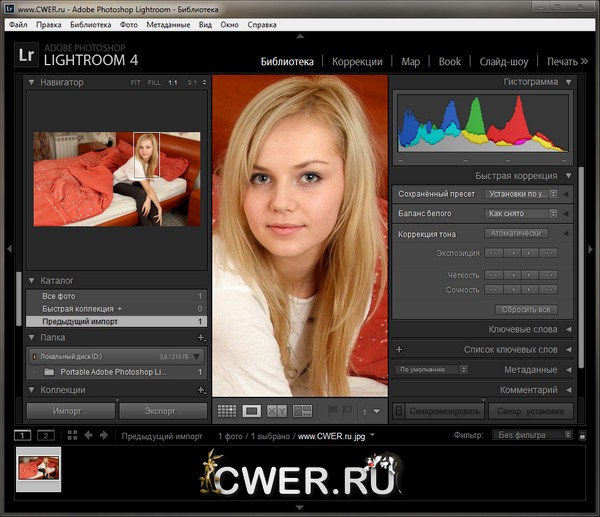Select main window display button 1
The image size is (600, 517).
[22, 436]
